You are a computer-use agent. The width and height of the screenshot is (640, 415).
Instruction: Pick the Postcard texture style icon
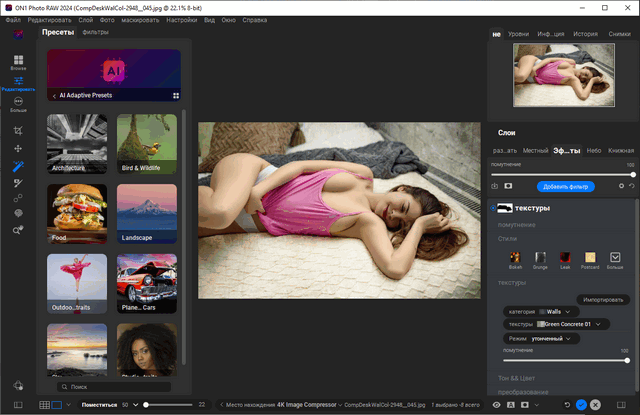(x=590, y=258)
